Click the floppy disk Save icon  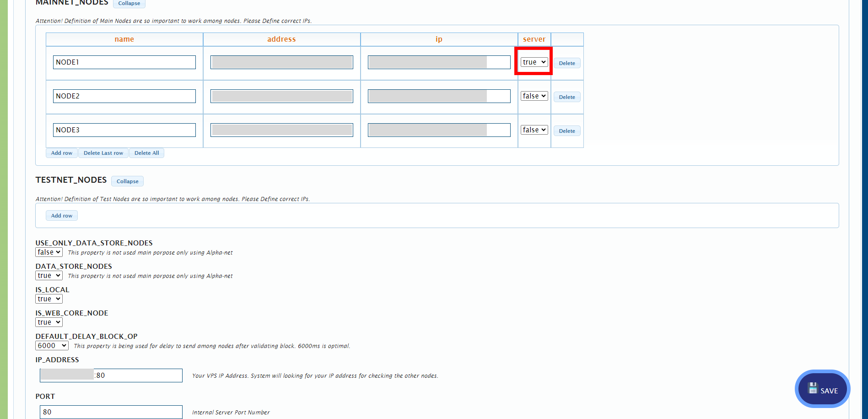click(x=813, y=388)
